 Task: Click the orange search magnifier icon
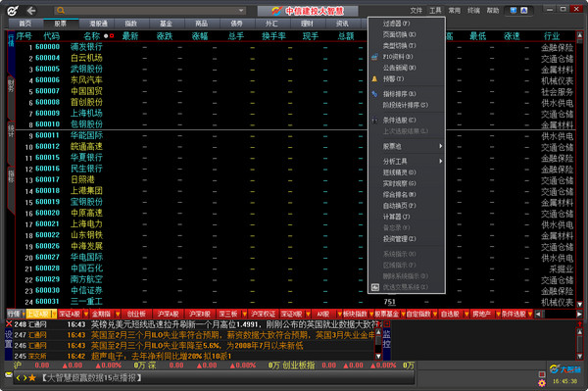tap(61, 11)
